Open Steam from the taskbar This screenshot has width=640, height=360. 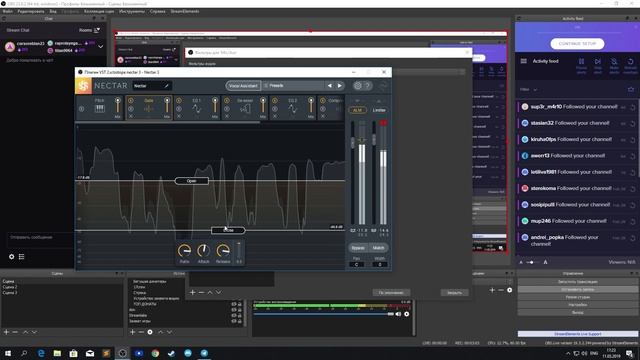[171, 353]
